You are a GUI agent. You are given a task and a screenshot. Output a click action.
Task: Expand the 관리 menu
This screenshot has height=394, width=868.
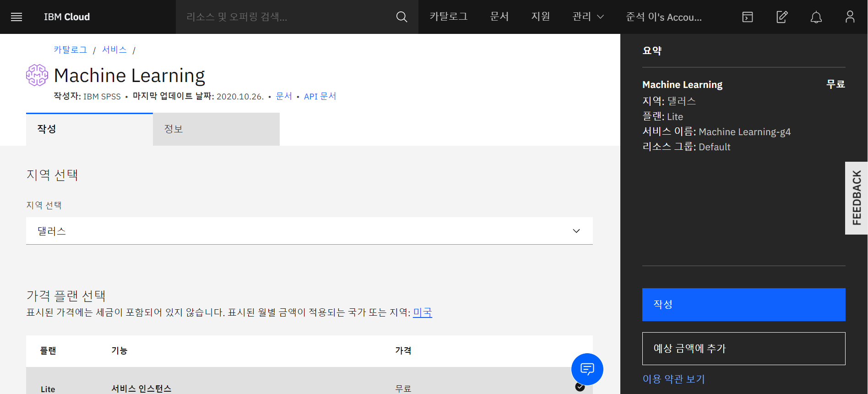pyautogui.click(x=588, y=17)
